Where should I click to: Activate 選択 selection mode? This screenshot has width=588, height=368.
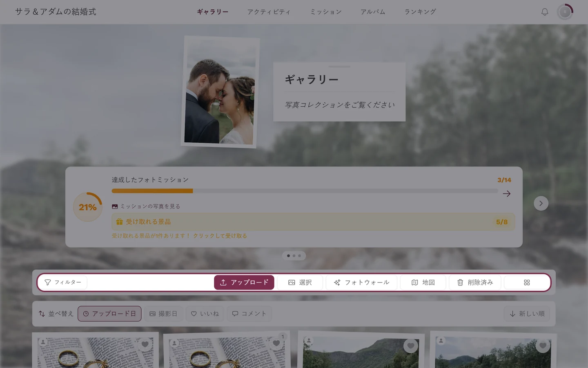tap(300, 283)
